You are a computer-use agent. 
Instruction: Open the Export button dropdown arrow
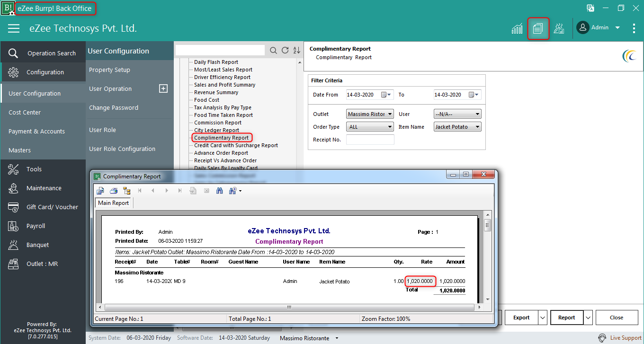pyautogui.click(x=543, y=318)
